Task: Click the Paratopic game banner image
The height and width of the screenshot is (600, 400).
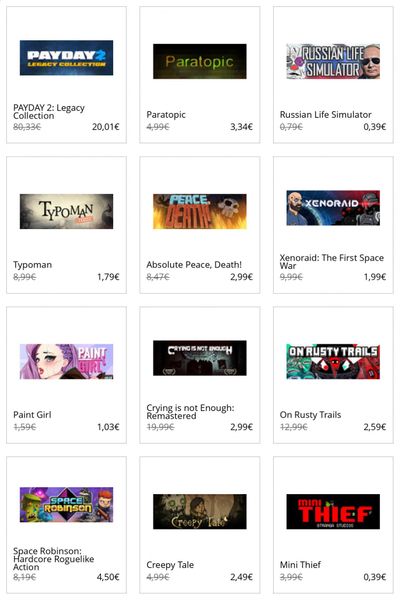Action: [199, 61]
